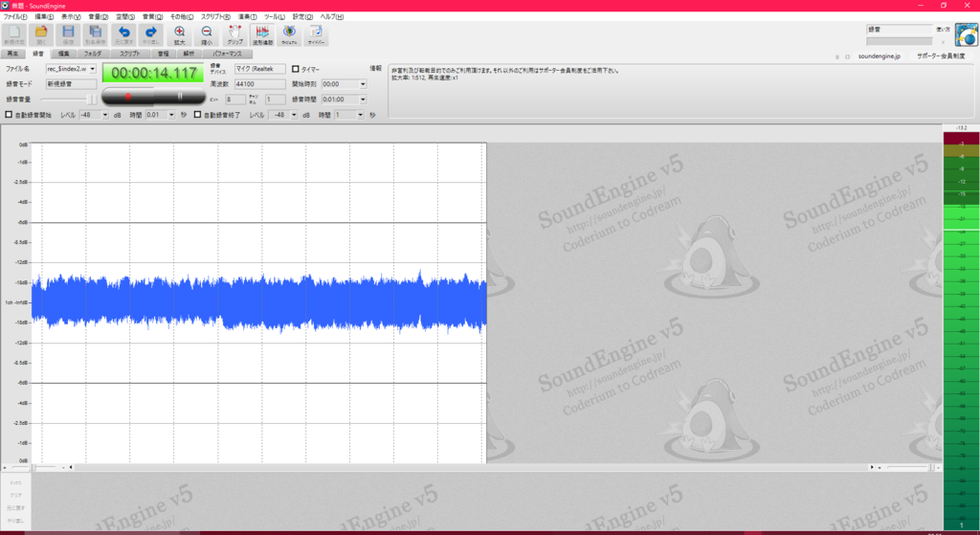
Task: Enable the 自動録音開始 checkbox
Action: [x=9, y=115]
